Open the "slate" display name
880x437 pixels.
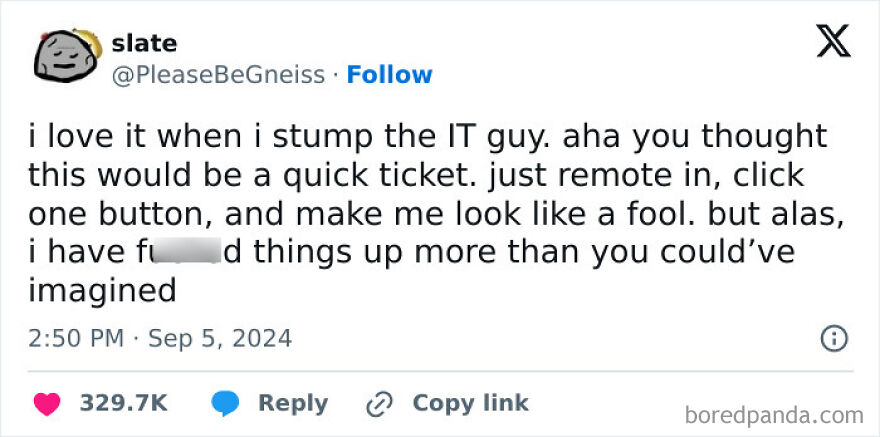(x=145, y=43)
